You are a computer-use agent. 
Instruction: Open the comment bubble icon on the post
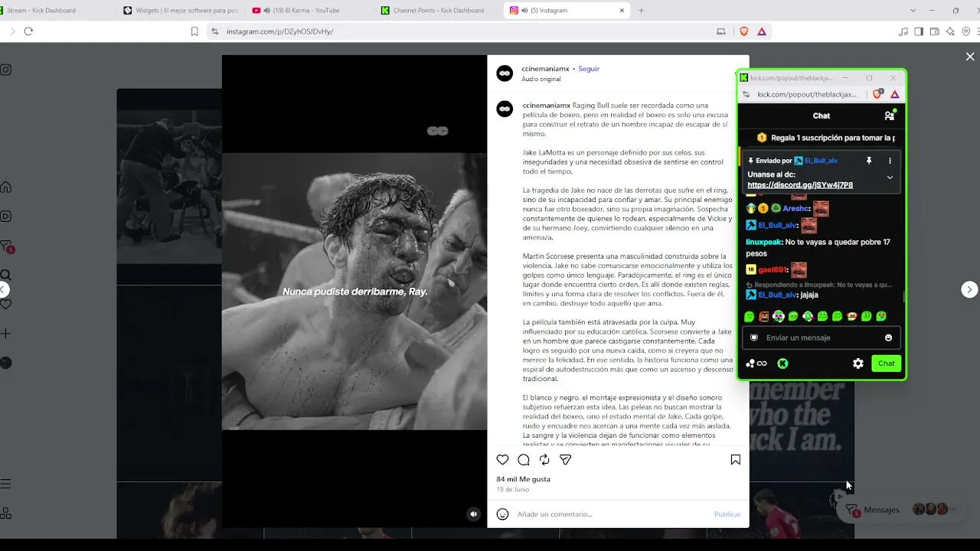[x=524, y=460]
